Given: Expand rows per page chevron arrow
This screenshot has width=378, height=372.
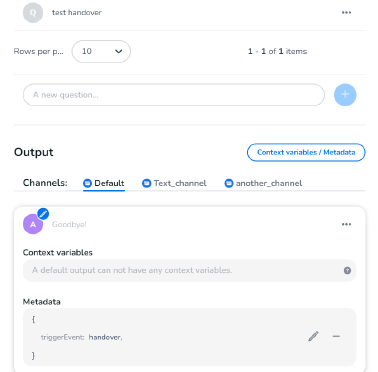Looking at the screenshot, I should [x=118, y=51].
